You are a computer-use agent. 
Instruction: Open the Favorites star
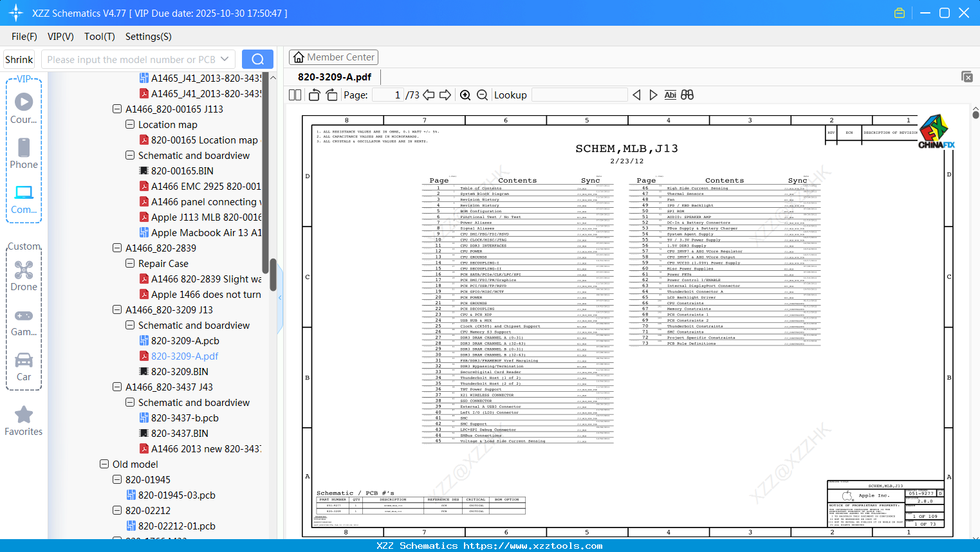coord(24,421)
